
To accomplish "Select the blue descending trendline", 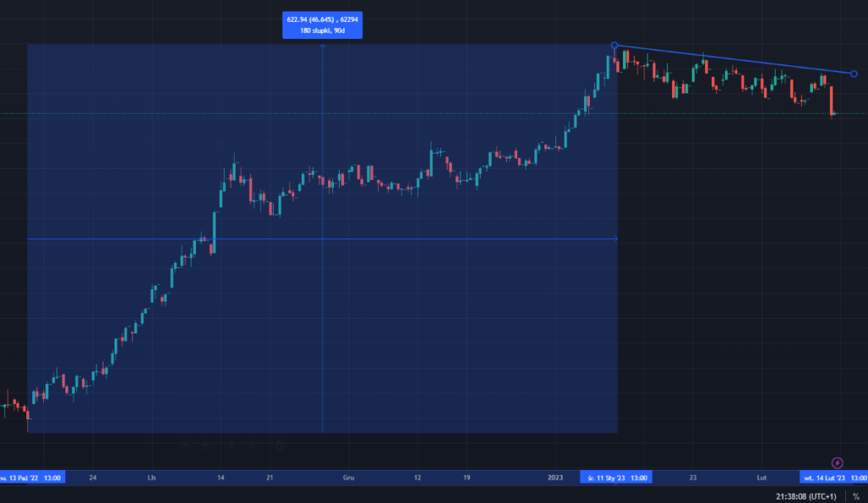I will click(x=733, y=59).
